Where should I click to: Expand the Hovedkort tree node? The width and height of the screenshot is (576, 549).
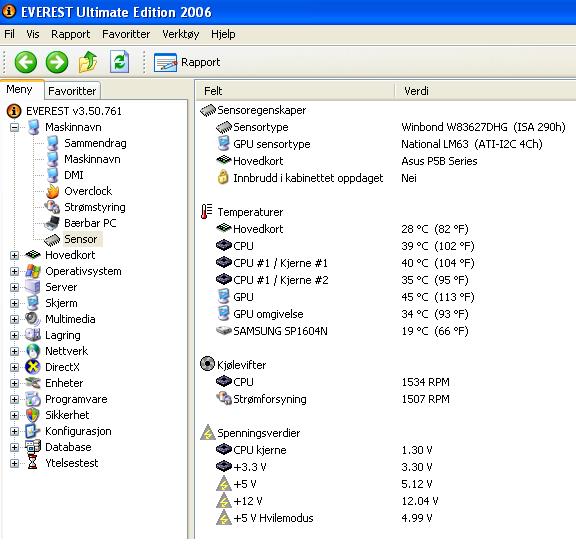coord(14,255)
